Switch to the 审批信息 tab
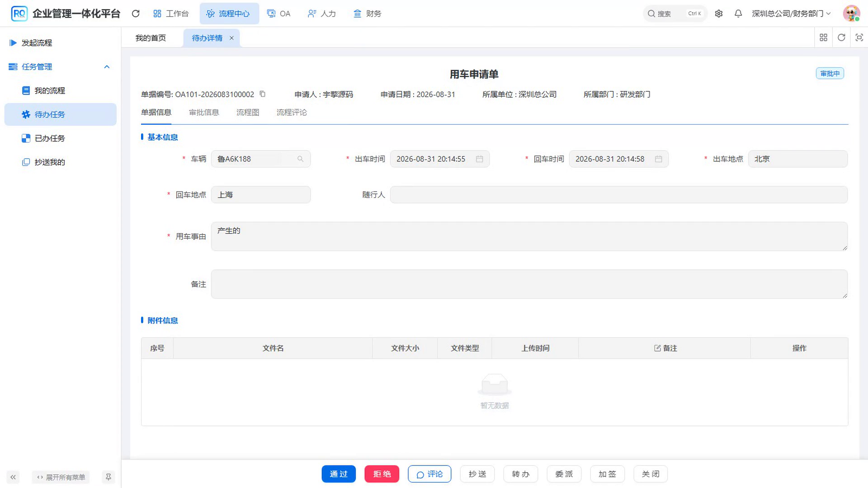Screen dimensions: 868x488 [204, 113]
